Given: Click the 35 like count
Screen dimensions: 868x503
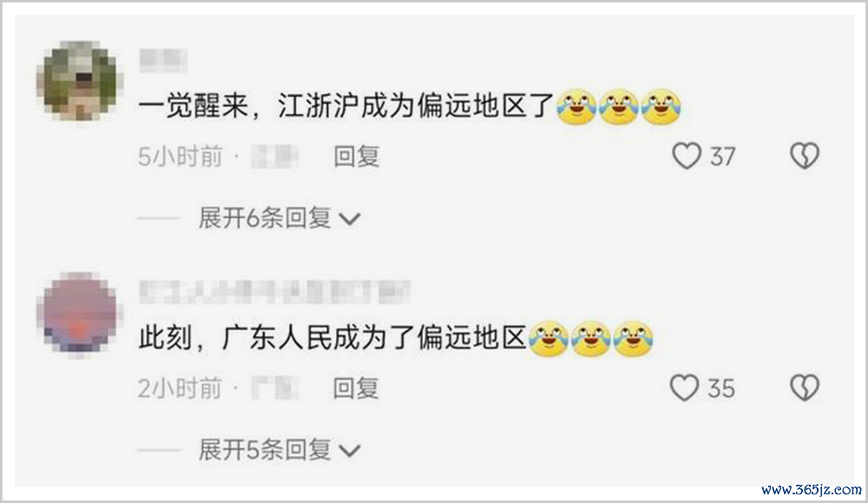Looking at the screenshot, I should click(x=721, y=388).
